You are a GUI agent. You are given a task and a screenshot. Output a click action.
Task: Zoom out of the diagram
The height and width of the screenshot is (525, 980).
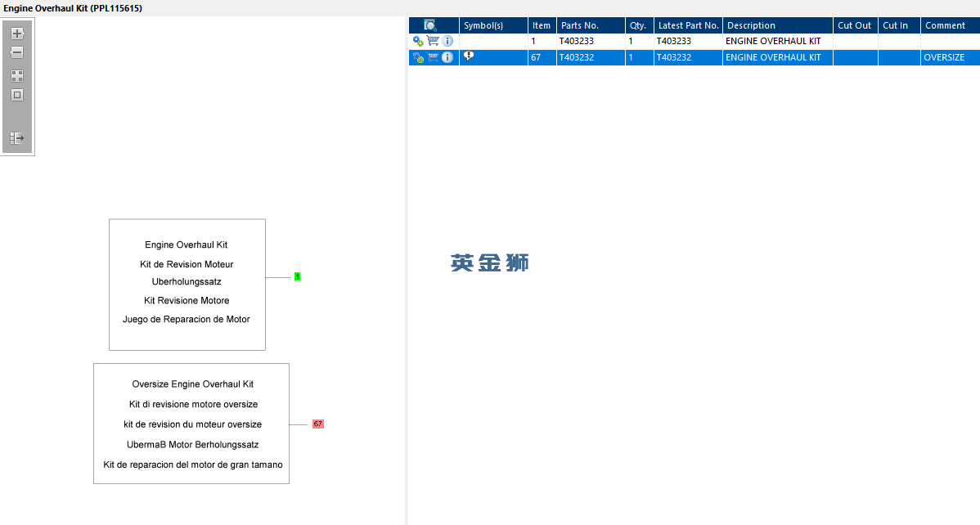point(17,52)
